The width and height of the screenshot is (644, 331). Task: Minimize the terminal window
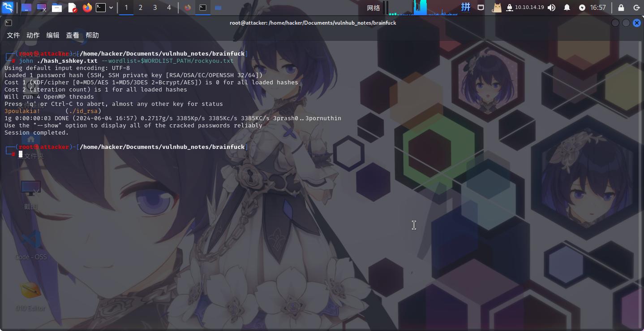[x=615, y=23]
